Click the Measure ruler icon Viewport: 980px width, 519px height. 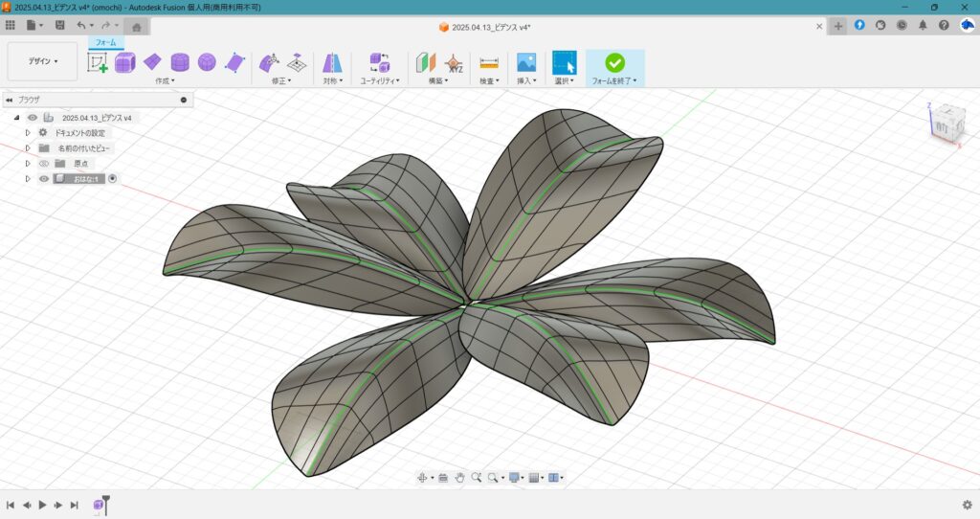click(x=489, y=63)
